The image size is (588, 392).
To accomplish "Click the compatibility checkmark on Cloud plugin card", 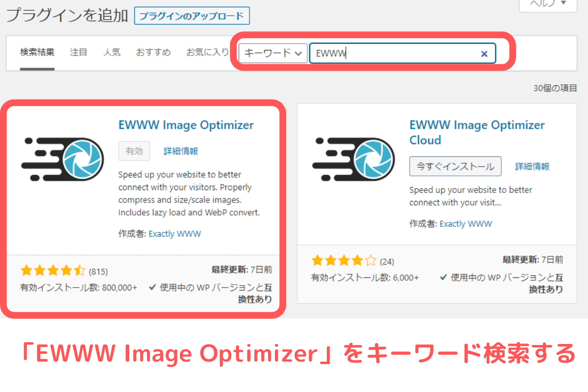I will [443, 277].
